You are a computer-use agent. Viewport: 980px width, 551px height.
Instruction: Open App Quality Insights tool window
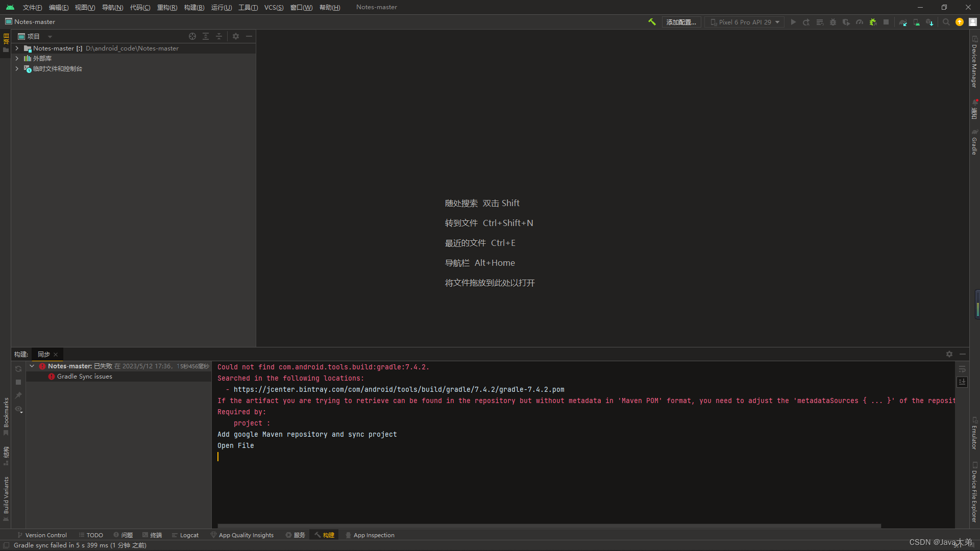tap(242, 535)
